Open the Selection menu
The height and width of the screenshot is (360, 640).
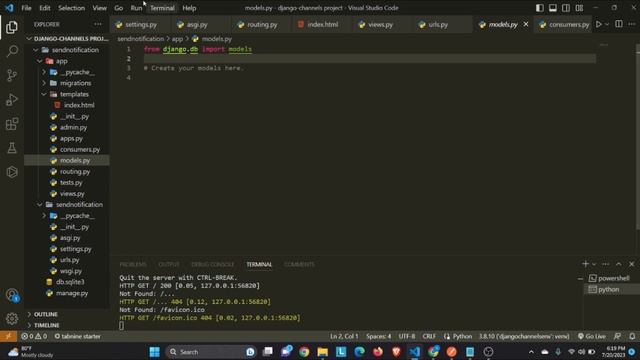coord(71,8)
